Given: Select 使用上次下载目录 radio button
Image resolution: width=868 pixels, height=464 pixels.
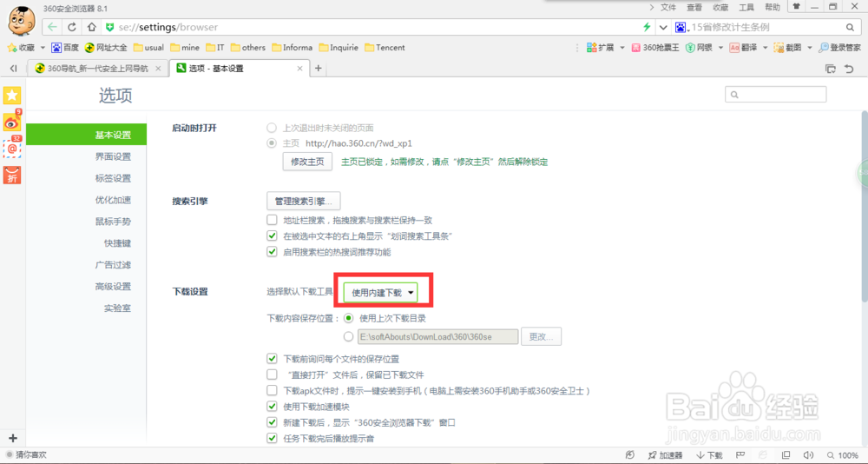Looking at the screenshot, I should tap(348, 318).
